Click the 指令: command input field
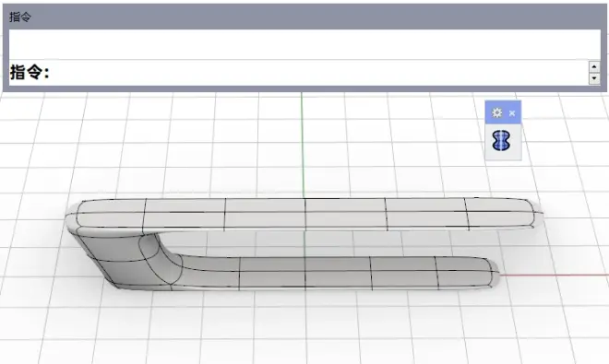The height and width of the screenshot is (364, 609). (x=299, y=73)
